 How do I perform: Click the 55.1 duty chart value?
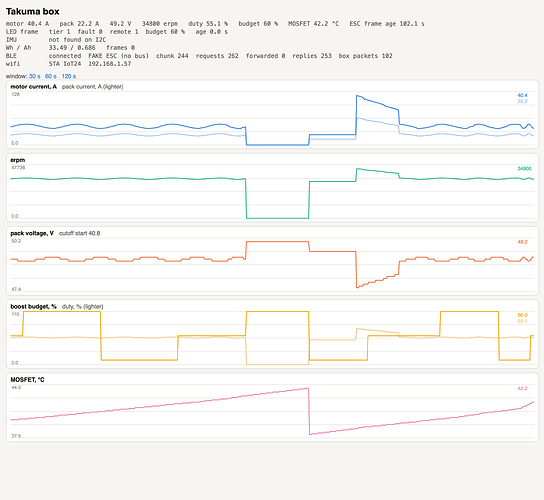(x=522, y=321)
